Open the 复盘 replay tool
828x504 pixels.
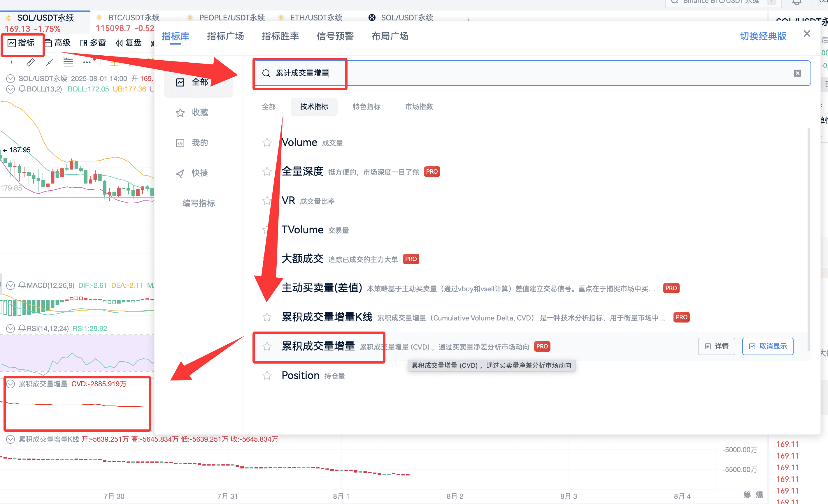point(128,43)
